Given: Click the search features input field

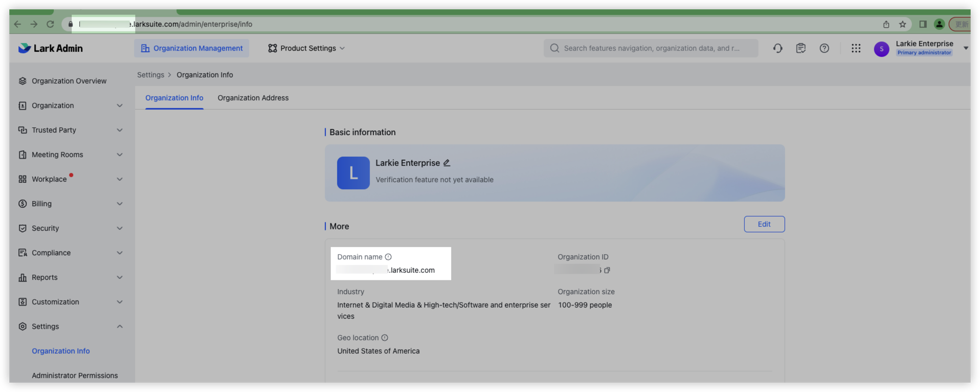Looking at the screenshot, I should [x=651, y=48].
